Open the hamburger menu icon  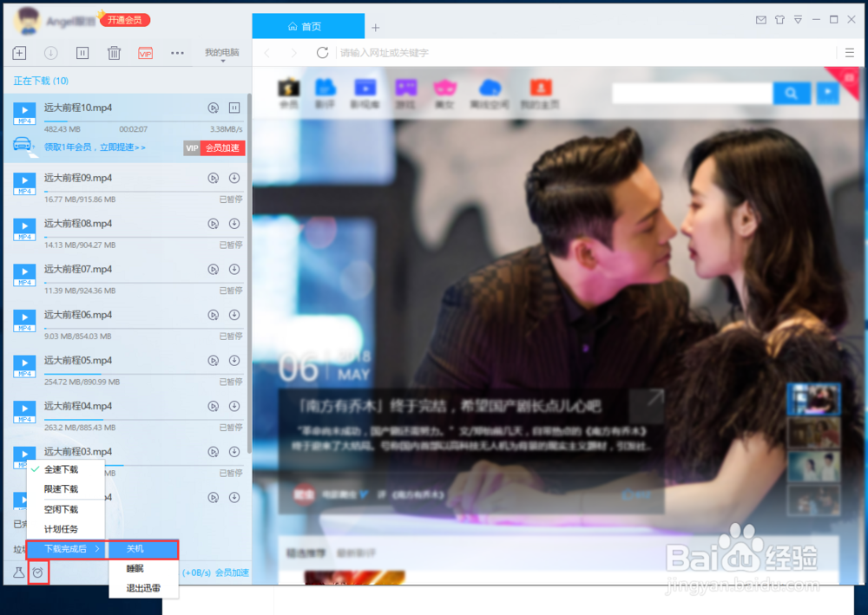click(850, 53)
